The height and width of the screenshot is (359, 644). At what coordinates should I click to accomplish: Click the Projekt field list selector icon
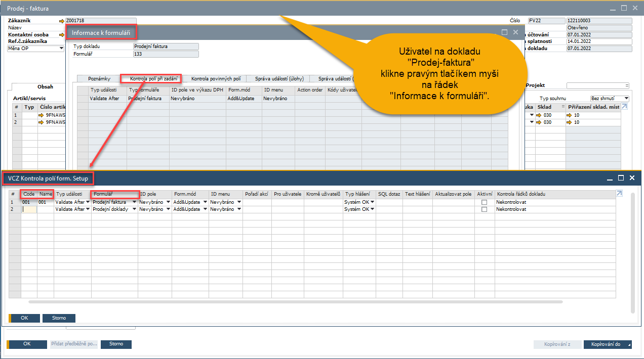coord(627,86)
